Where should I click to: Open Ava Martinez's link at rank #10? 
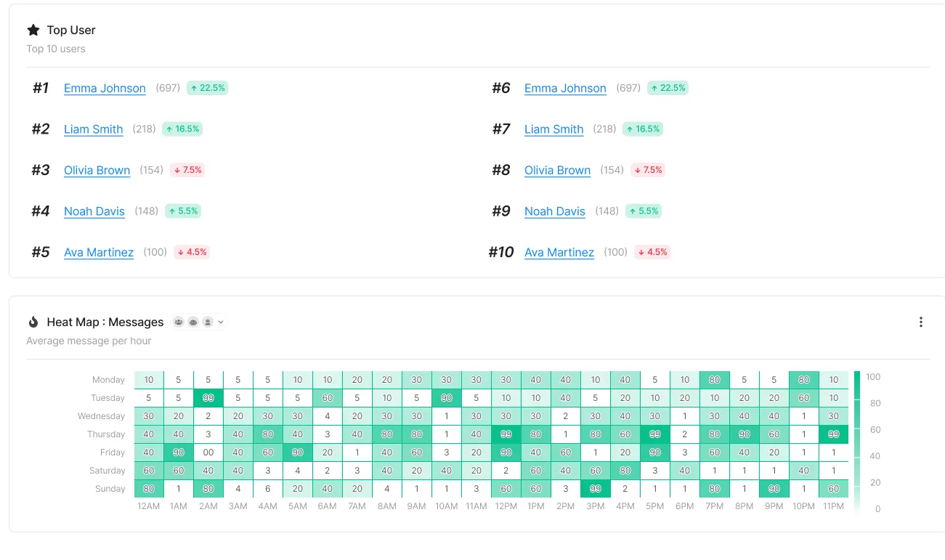[559, 252]
